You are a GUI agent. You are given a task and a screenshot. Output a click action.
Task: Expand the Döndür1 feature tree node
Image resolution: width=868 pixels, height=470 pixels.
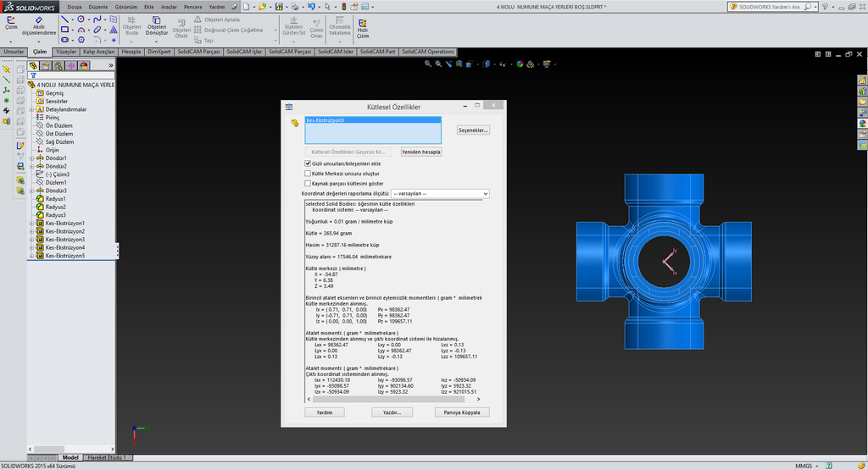tap(31, 158)
